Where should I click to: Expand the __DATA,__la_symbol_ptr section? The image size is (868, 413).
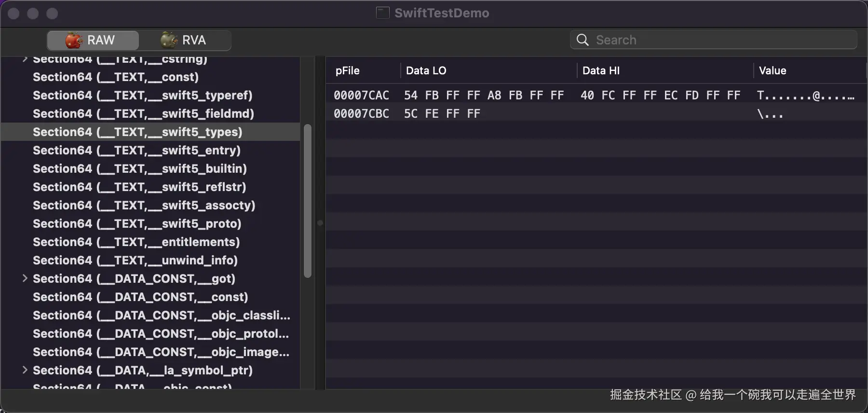click(25, 370)
